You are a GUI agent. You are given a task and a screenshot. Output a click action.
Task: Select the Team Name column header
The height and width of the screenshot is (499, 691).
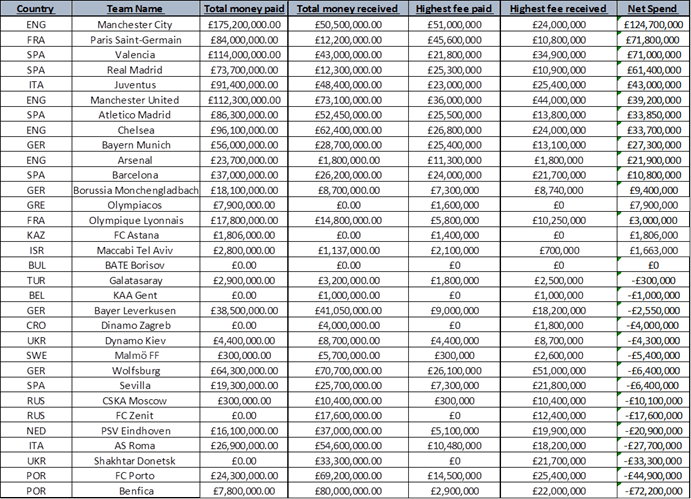135,8
